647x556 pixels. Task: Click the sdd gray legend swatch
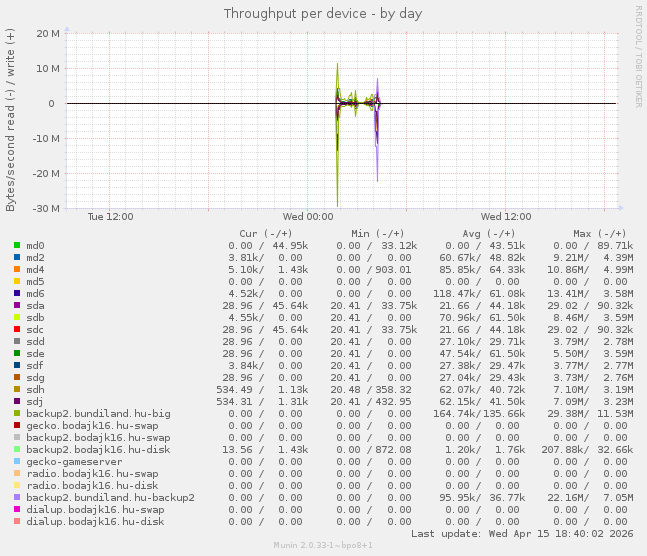[x=17, y=341]
